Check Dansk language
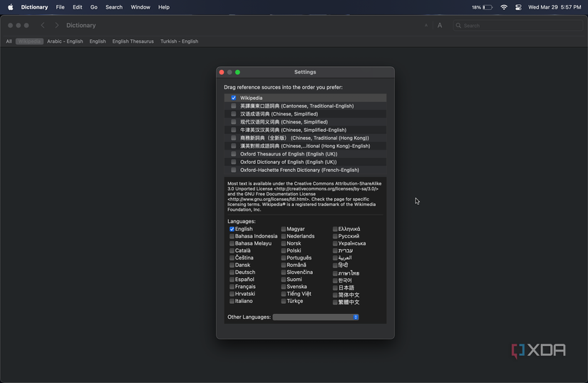 coord(232,265)
